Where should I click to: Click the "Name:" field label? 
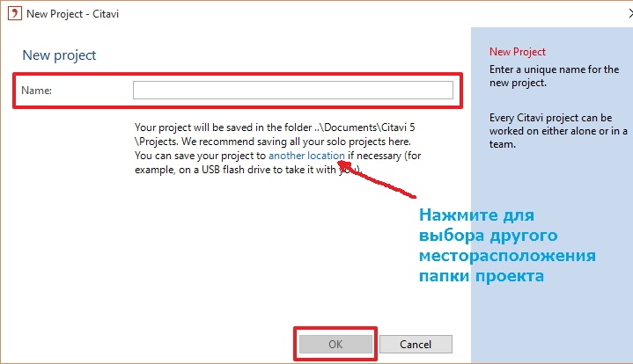click(36, 91)
